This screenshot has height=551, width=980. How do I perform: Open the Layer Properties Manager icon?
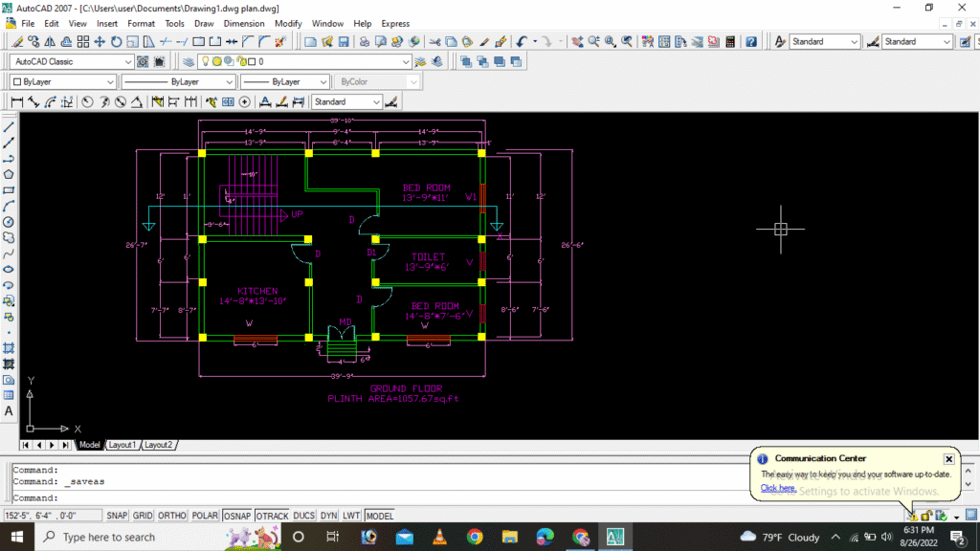coord(189,62)
